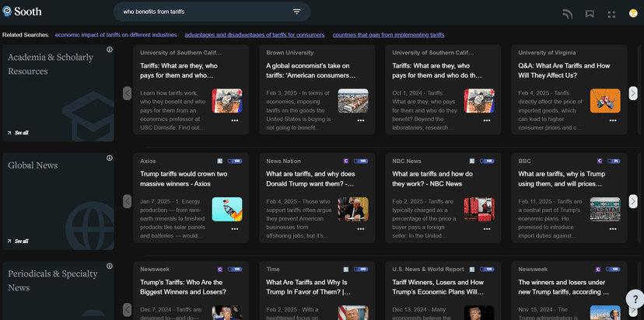
Task: Open saved bookmarks from the top bar
Action: tap(590, 14)
